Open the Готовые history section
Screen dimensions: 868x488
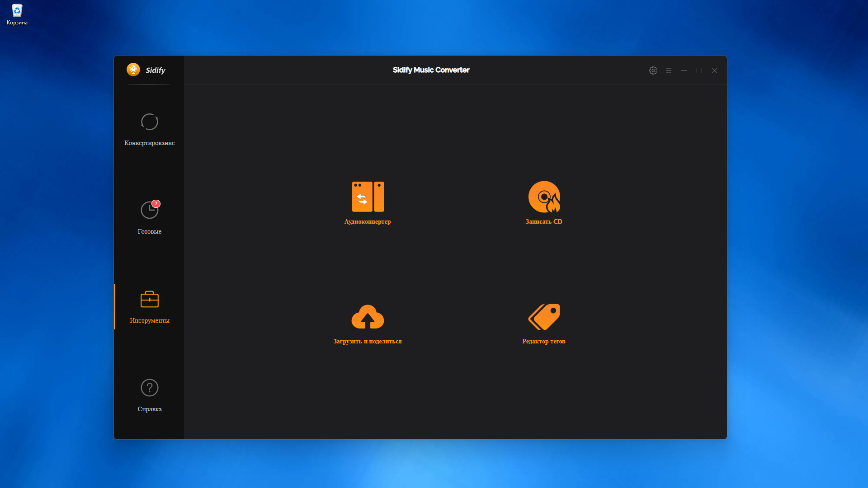149,218
